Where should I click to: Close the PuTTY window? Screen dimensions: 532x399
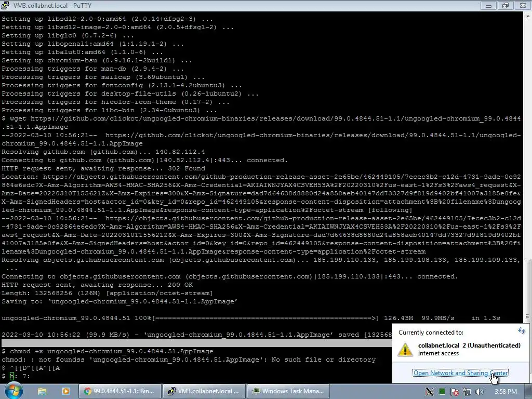point(523,5)
